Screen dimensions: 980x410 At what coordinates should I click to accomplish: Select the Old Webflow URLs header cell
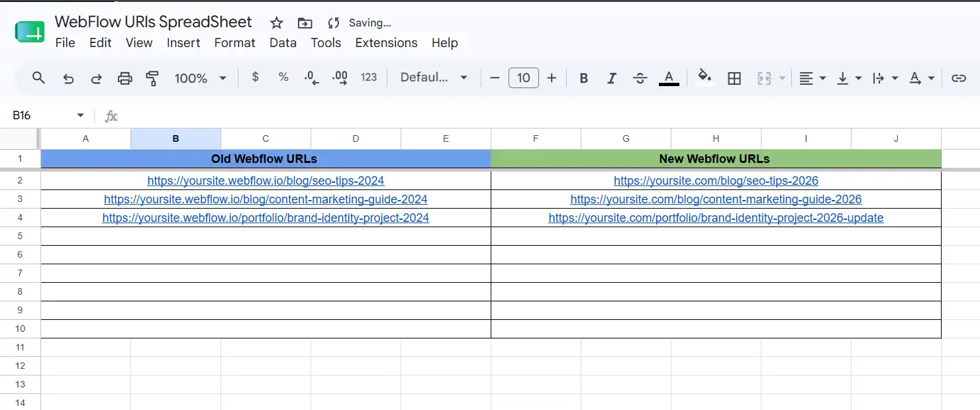(266, 159)
